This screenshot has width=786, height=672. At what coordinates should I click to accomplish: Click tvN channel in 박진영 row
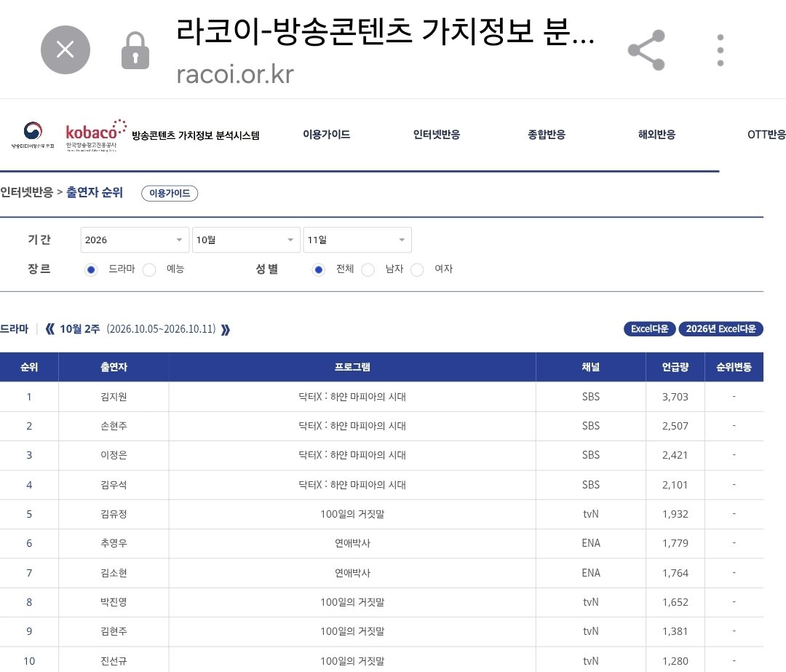click(591, 602)
